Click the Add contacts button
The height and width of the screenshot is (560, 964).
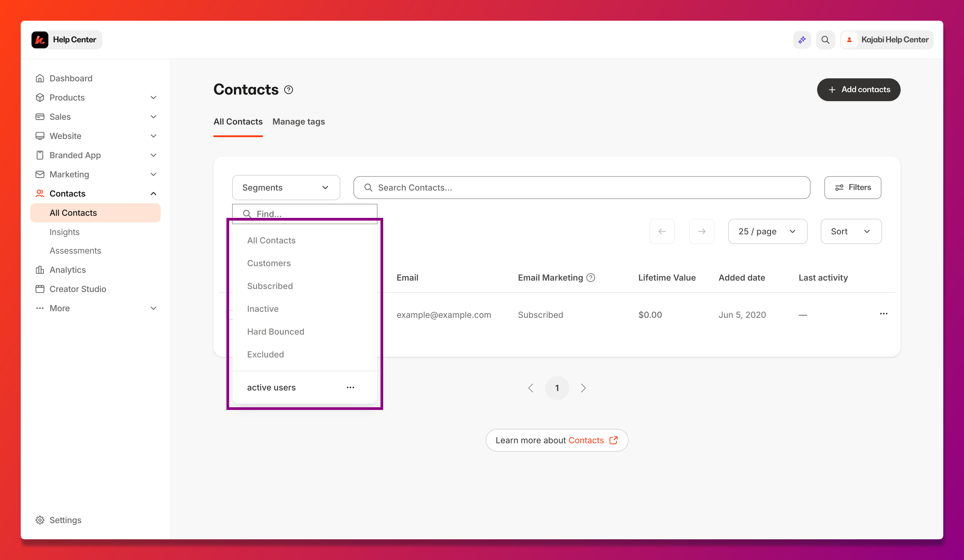(x=858, y=90)
